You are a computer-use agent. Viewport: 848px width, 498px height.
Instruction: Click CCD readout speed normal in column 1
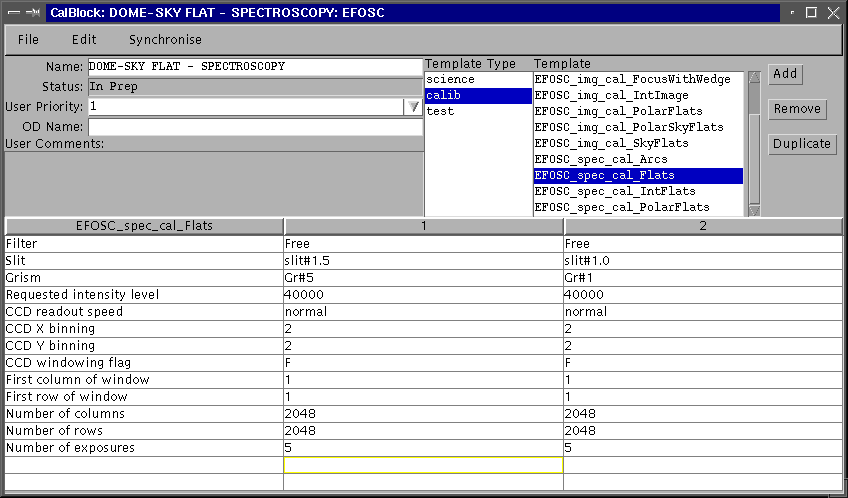point(423,312)
